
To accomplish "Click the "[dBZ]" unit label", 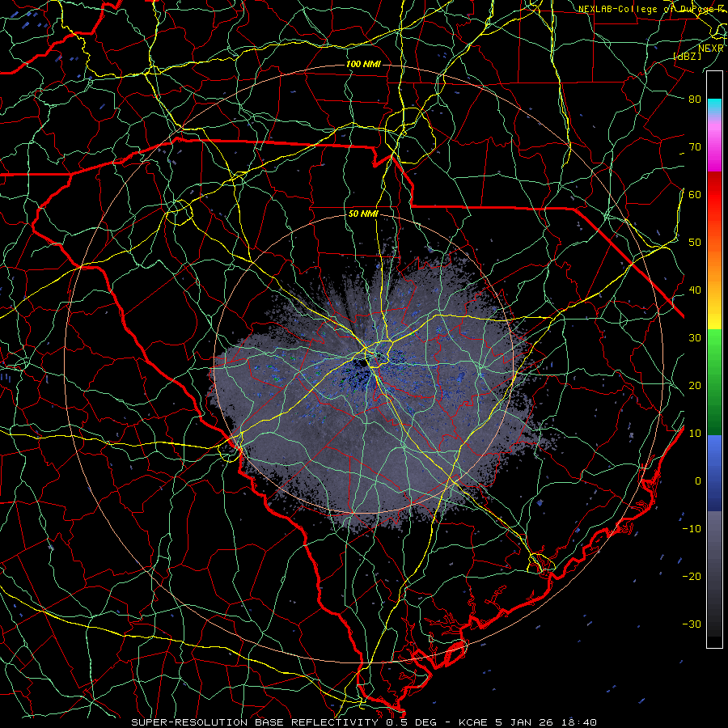I will [x=687, y=56].
